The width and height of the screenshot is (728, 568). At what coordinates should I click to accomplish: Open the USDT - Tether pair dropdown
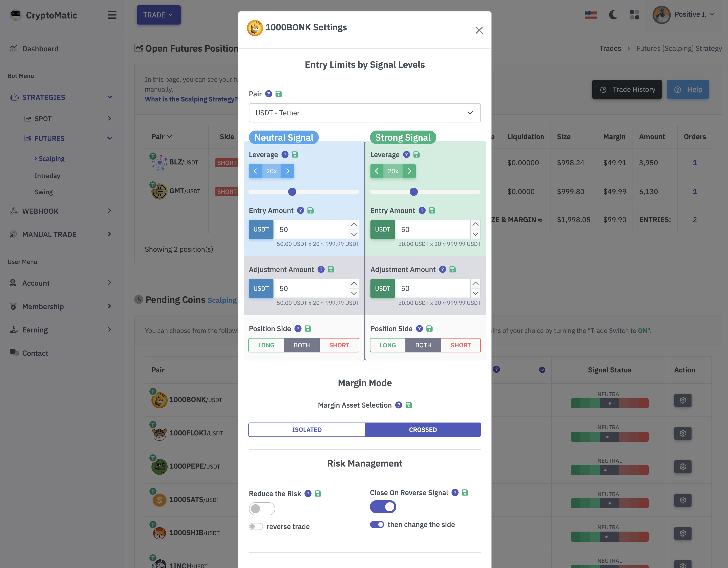tap(364, 113)
